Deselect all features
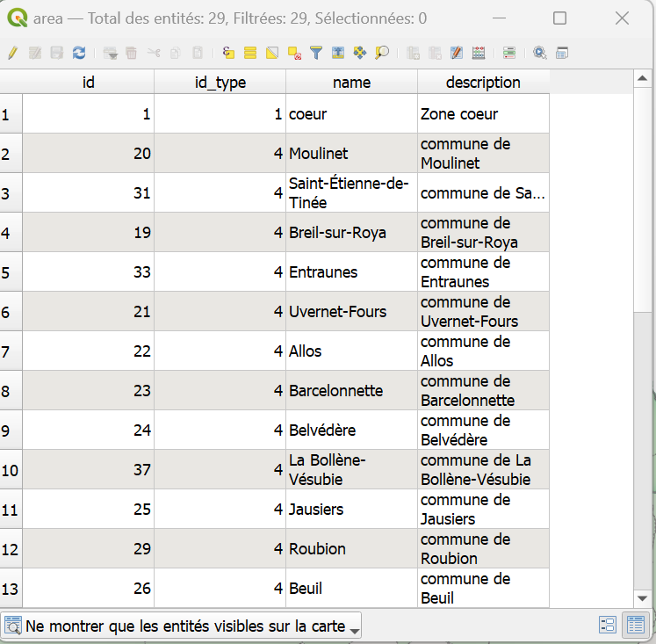The image size is (656, 644). click(294, 53)
